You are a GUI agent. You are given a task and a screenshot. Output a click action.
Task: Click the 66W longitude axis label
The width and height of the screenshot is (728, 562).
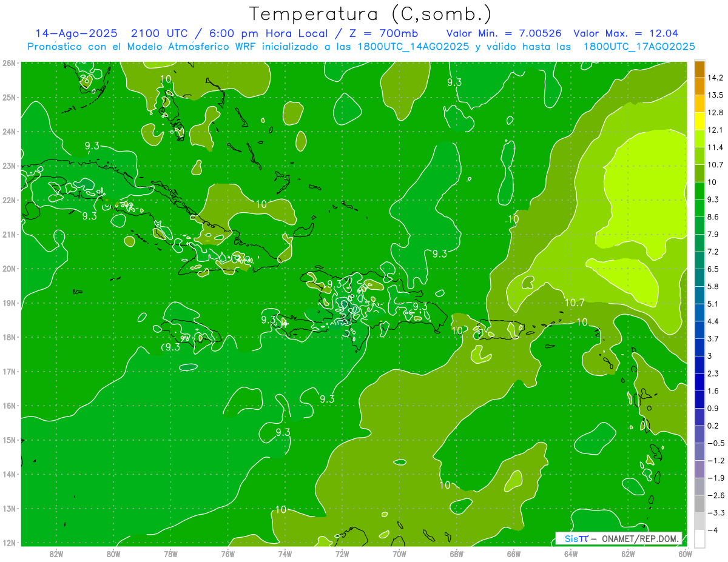(x=513, y=554)
